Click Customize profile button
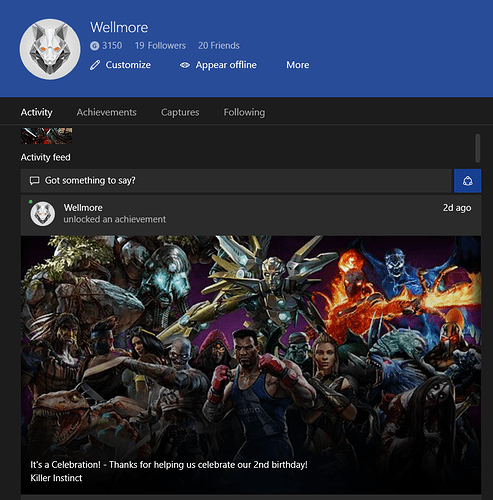This screenshot has height=500, width=493. click(x=120, y=65)
